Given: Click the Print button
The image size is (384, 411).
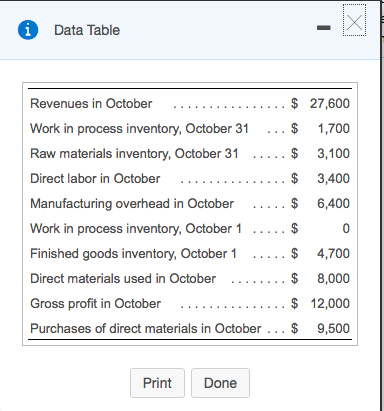Looking at the screenshot, I should point(157,383).
